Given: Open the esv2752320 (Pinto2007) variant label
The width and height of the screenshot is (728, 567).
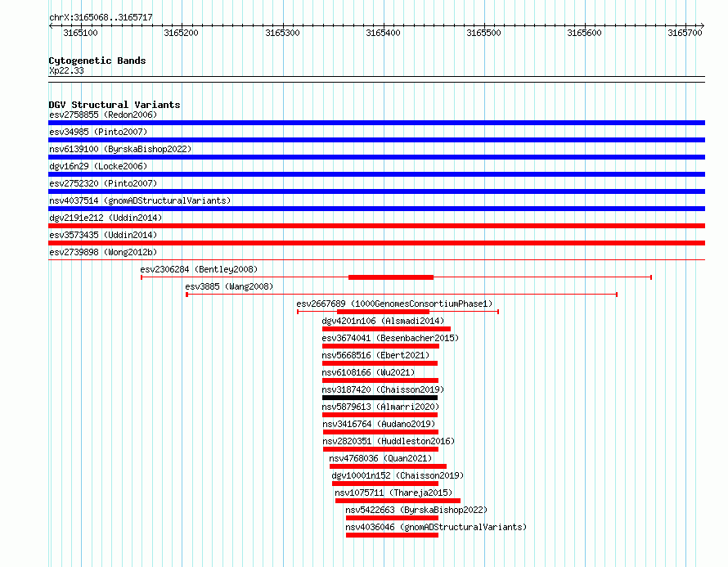Looking at the screenshot, I should click(x=103, y=183).
